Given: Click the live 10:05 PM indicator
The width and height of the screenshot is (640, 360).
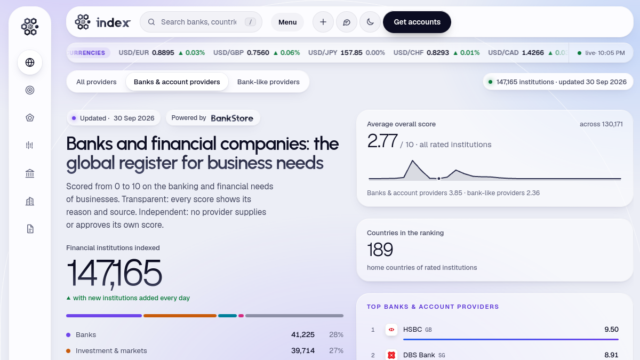Looking at the screenshot, I should point(601,53).
